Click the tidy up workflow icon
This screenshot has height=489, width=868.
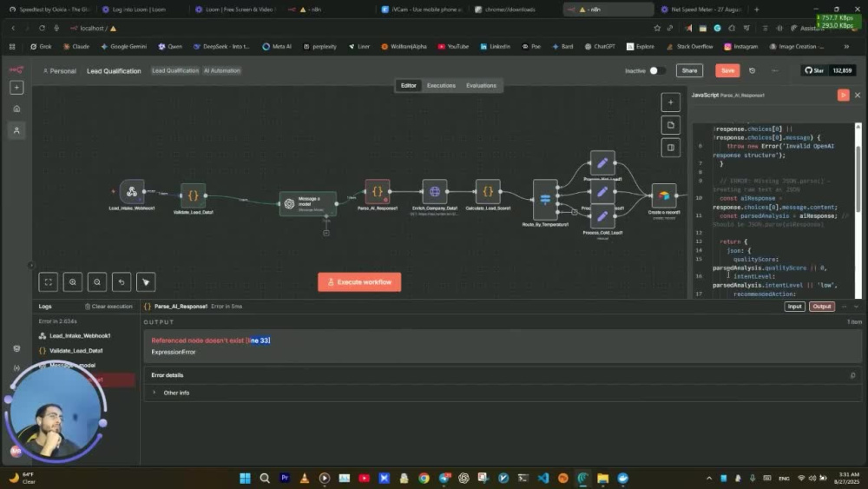[146, 282]
